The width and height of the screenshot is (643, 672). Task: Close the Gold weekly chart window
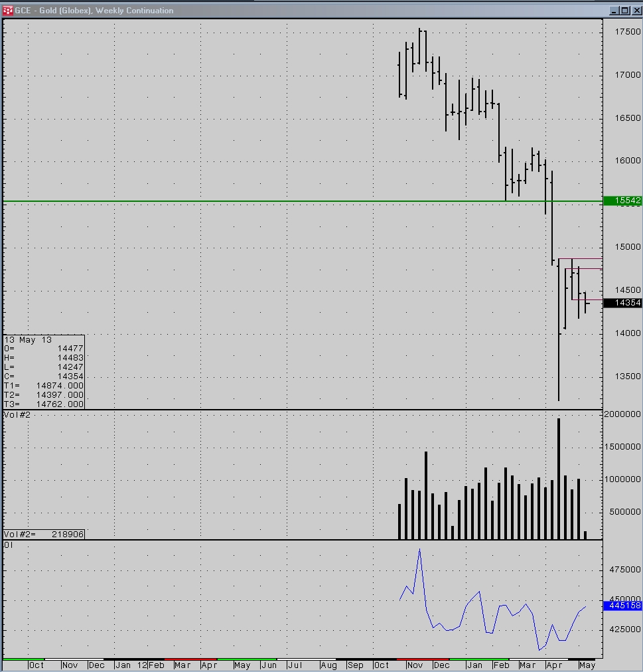pos(636,11)
